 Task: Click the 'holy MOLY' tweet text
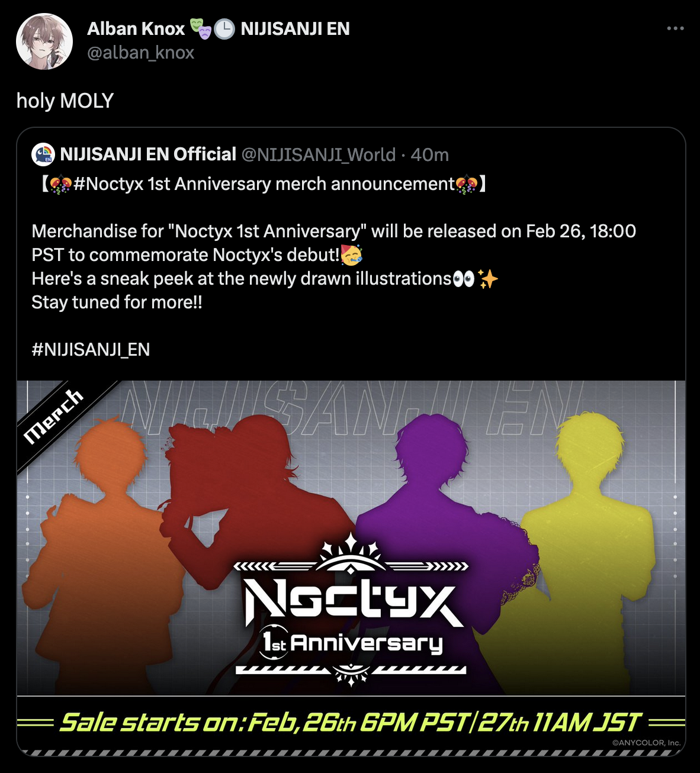(x=65, y=101)
